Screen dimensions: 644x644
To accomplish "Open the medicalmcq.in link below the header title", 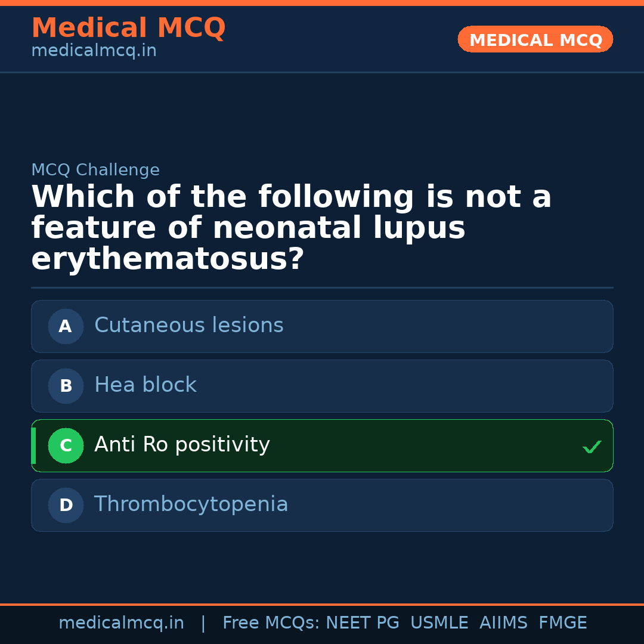I will coord(94,51).
